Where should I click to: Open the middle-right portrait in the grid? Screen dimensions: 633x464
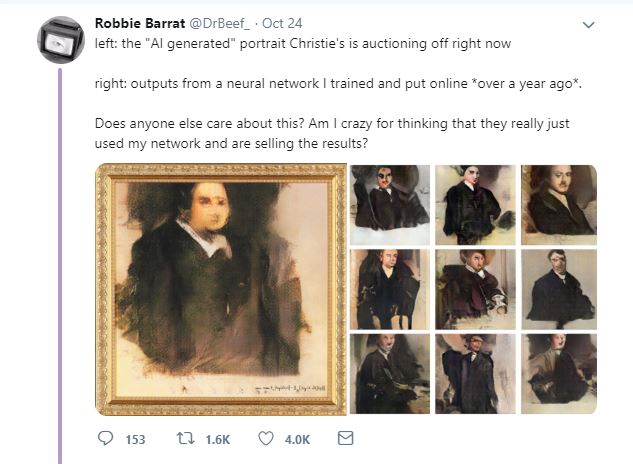pos(559,289)
